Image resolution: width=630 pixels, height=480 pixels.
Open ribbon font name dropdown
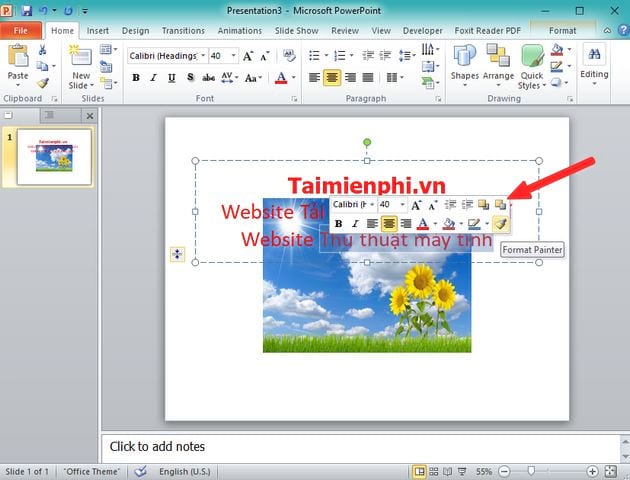[203, 55]
